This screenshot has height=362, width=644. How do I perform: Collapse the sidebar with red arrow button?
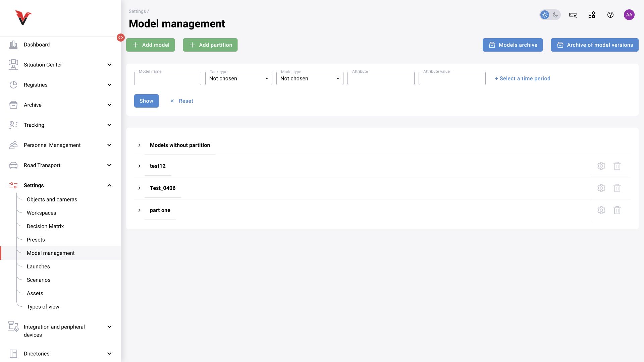click(x=121, y=38)
